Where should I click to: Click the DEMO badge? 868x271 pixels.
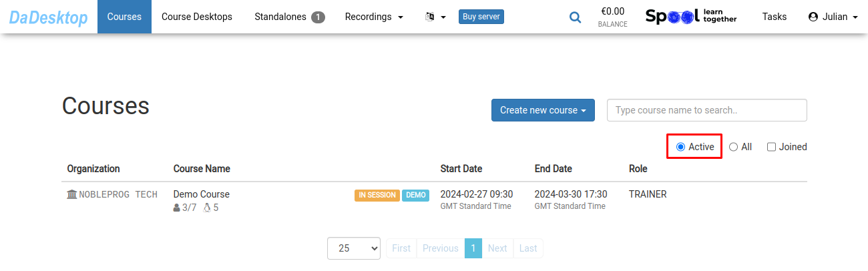coord(415,195)
